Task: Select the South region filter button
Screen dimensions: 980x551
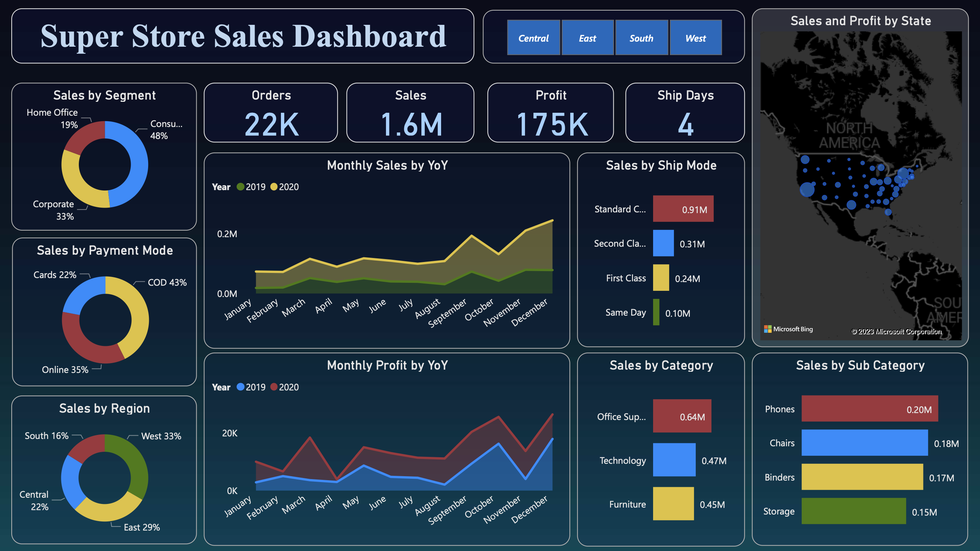Action: click(641, 38)
